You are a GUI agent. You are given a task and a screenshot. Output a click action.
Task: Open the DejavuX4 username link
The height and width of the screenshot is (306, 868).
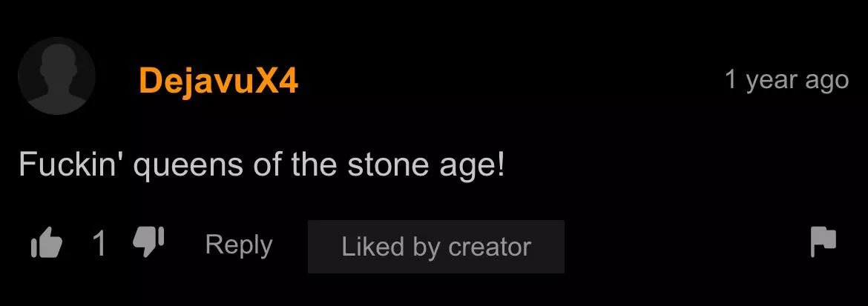pos(219,81)
